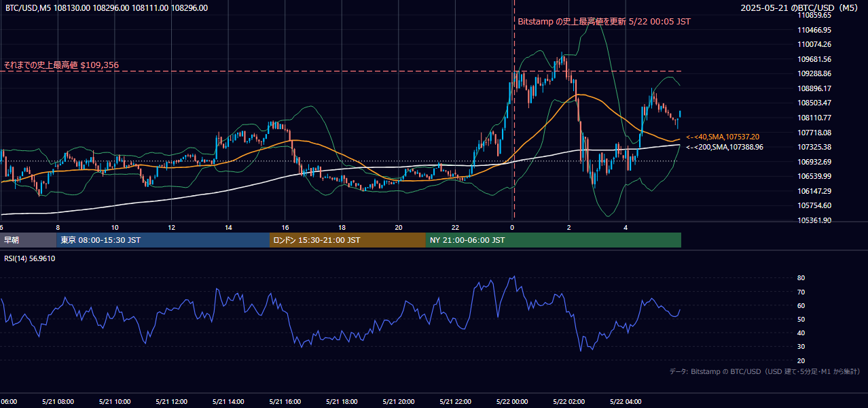The image size is (868, 408).
Task: Click hour tick 14 under price chart
Action: tap(228, 228)
